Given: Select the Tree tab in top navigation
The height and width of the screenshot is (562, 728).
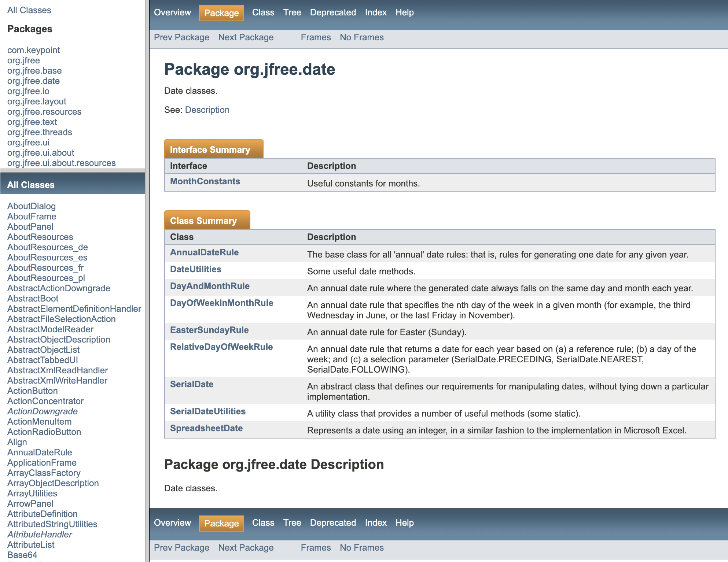Looking at the screenshot, I should click(292, 12).
